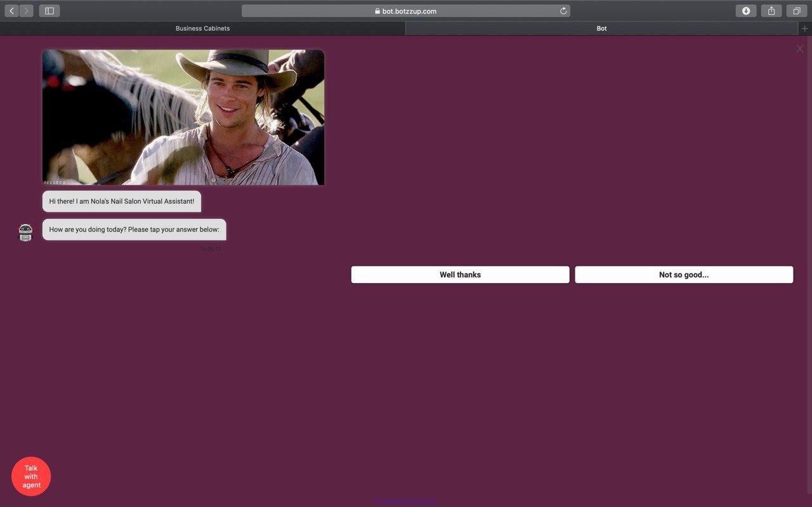Click the browser back arrow button

[11, 11]
